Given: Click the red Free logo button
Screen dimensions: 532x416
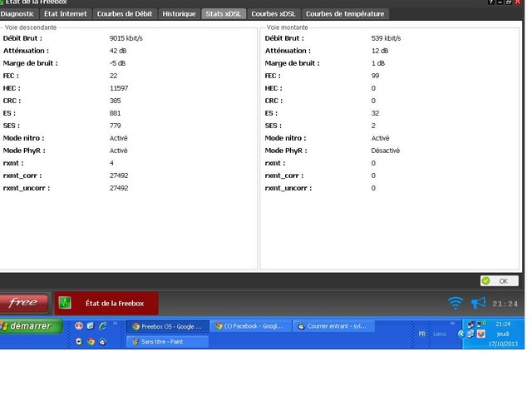Looking at the screenshot, I should tap(23, 304).
